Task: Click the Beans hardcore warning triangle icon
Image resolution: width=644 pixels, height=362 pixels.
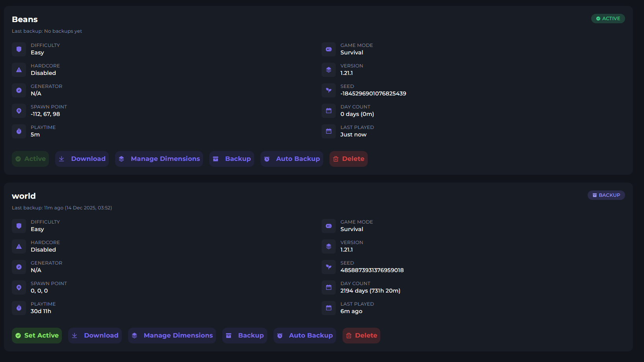Action: click(x=19, y=70)
